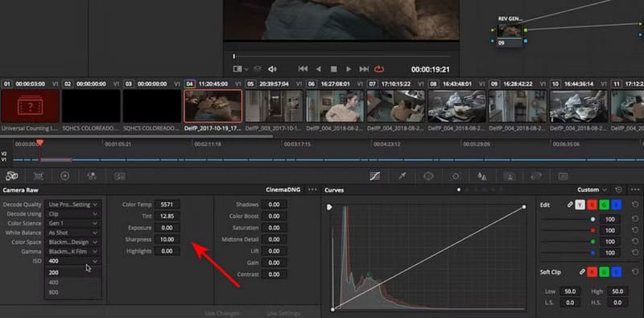
Task: Open the Decode Quality dropdown
Action: [72, 204]
